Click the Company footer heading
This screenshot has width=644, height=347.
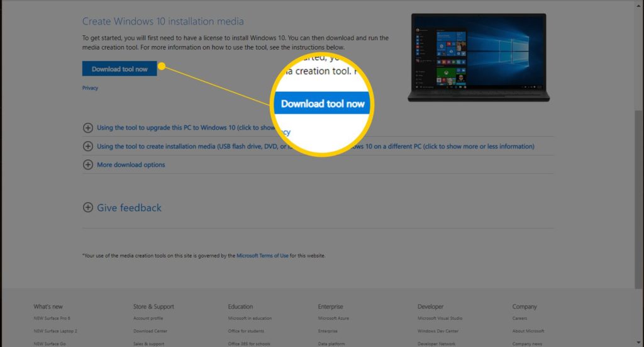pos(525,307)
